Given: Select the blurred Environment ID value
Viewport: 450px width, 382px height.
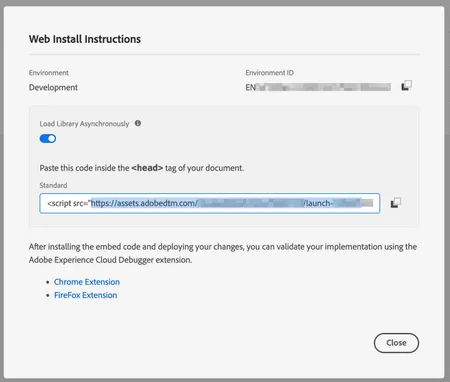Looking at the screenshot, I should [x=318, y=87].
